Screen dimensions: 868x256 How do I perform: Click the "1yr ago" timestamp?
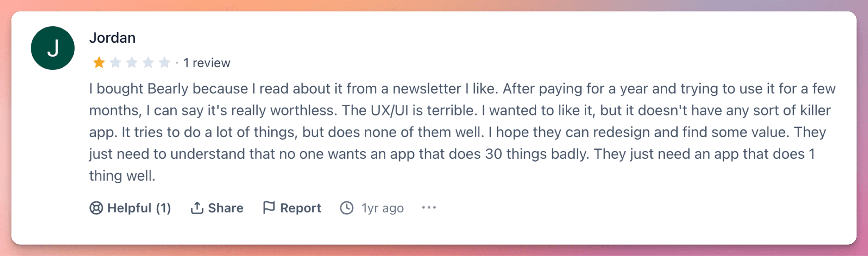pos(382,207)
